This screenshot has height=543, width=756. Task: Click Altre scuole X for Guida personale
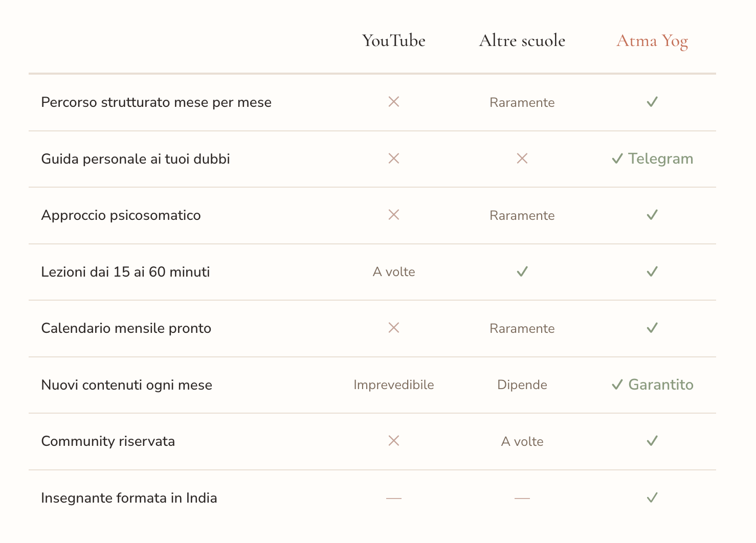click(x=522, y=159)
